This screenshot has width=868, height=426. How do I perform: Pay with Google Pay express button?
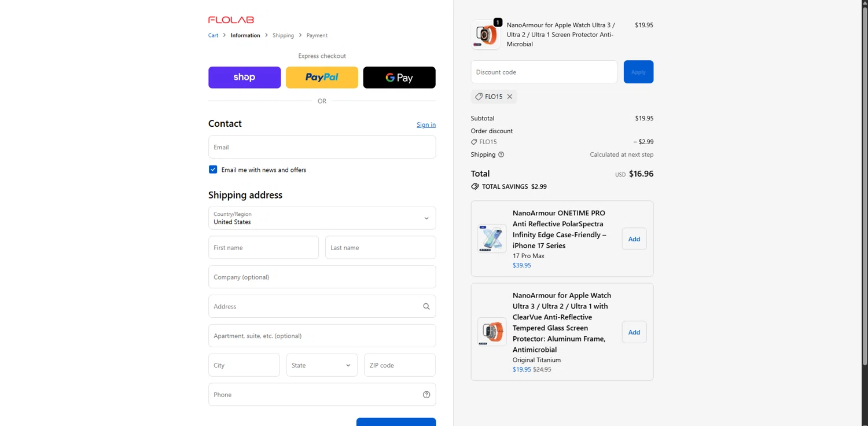click(x=399, y=78)
